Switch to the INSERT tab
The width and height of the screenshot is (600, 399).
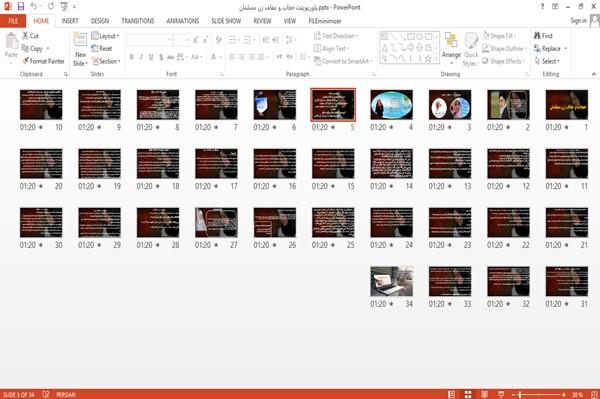click(x=70, y=21)
